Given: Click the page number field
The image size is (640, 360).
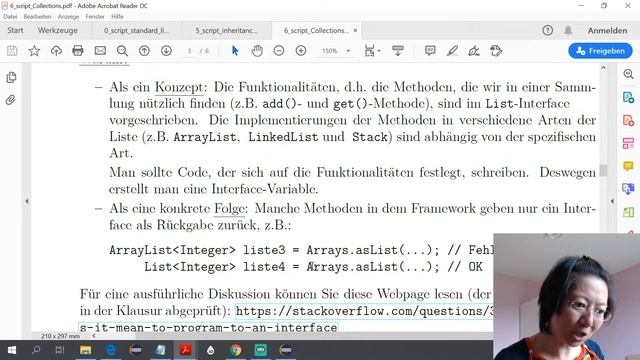Looking at the screenshot, I should coord(189,51).
